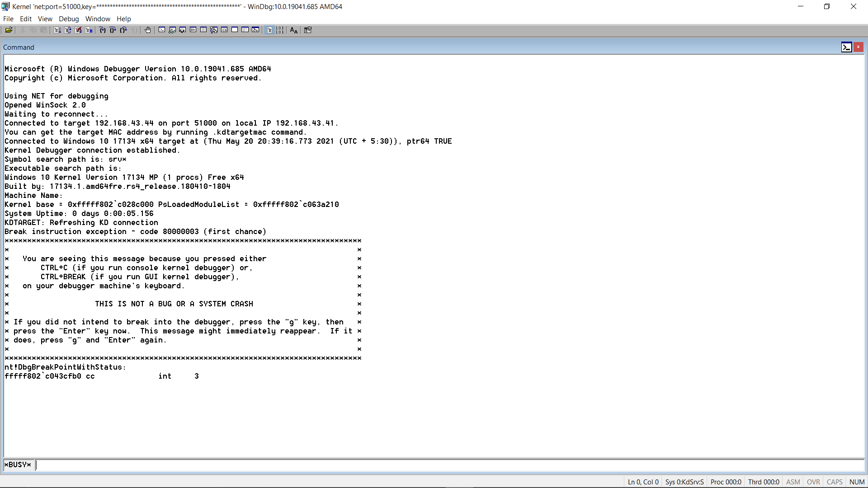Image resolution: width=868 pixels, height=488 pixels.
Task: Click the 'Break instruction exception' line
Action: pyautogui.click(x=136, y=232)
